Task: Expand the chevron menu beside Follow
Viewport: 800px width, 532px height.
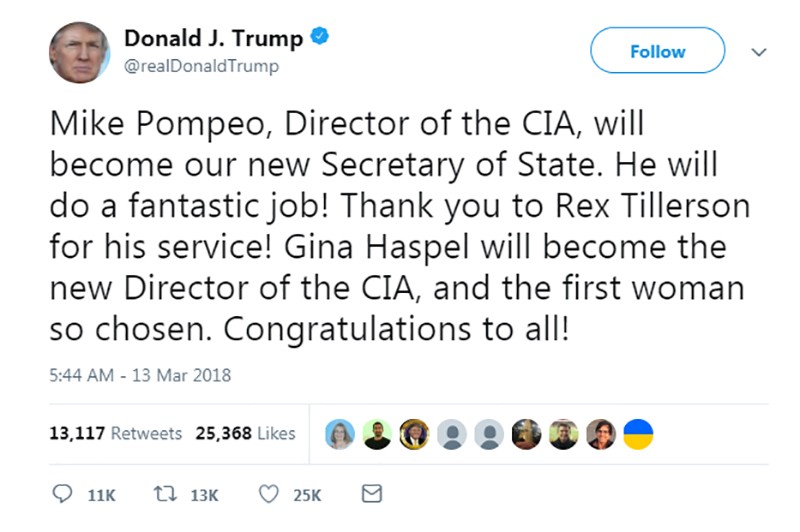Action: click(x=759, y=52)
